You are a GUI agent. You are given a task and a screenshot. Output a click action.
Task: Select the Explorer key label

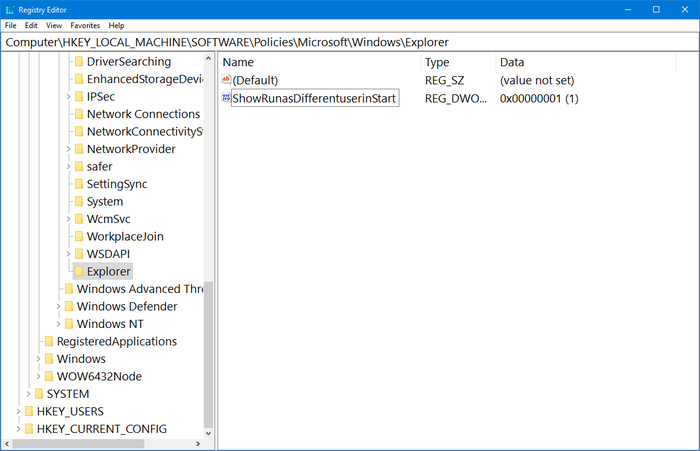[x=108, y=271]
